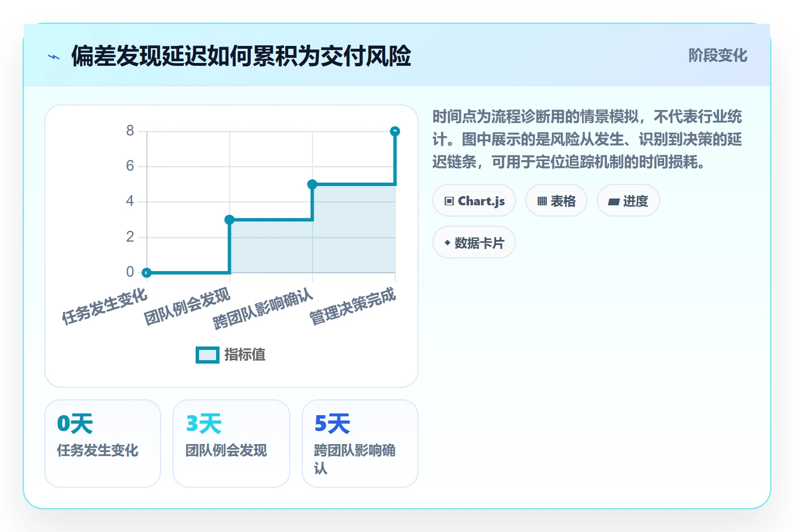Click the 跨团队影响确认 x-axis label

(x=263, y=309)
